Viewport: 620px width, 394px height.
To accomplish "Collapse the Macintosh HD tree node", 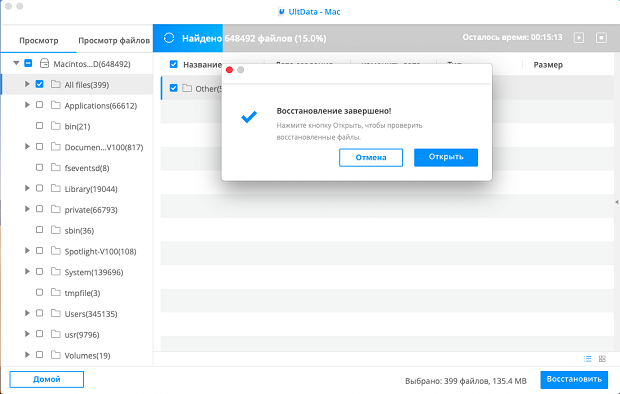I will pos(16,63).
